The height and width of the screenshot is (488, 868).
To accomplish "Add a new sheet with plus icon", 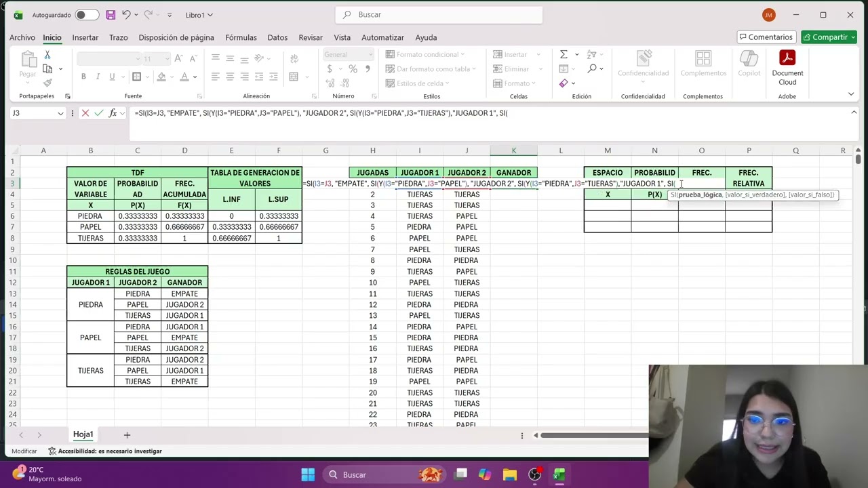I will [x=127, y=434].
